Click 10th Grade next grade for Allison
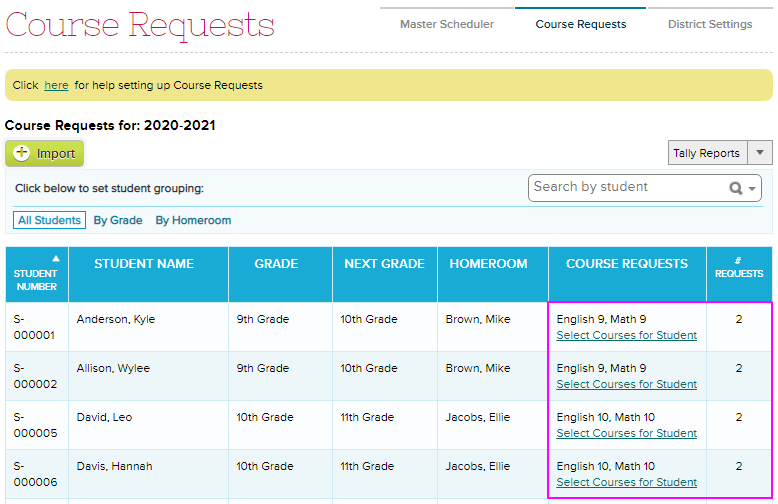Viewport: 778px width, 504px height. pos(369,369)
